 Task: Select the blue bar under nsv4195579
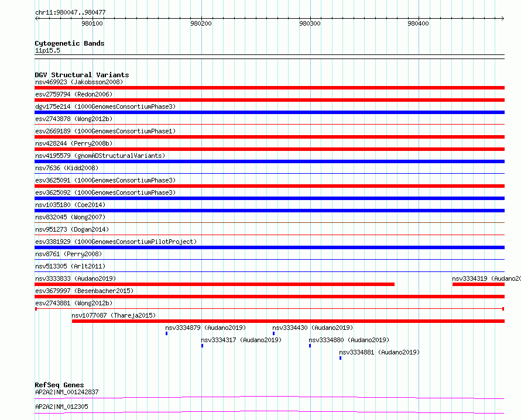(x=269, y=161)
